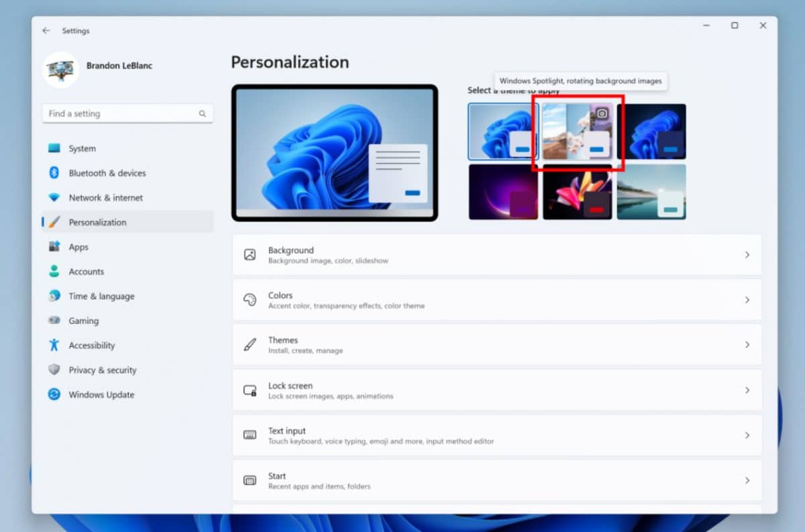This screenshot has width=805, height=532.
Task: Select Bluetooth & devices in the sidebar
Action: 107,172
